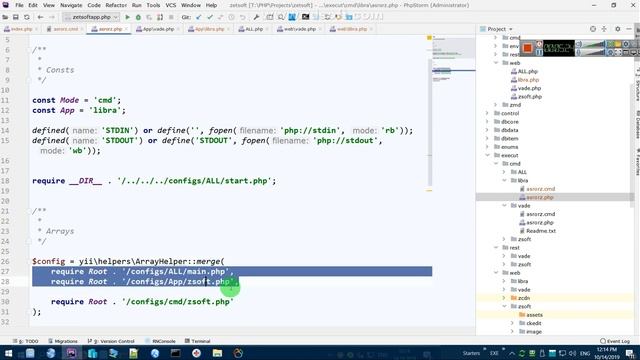This screenshot has height=360, width=640.
Task: Collapse the execut folder
Action: point(487,155)
